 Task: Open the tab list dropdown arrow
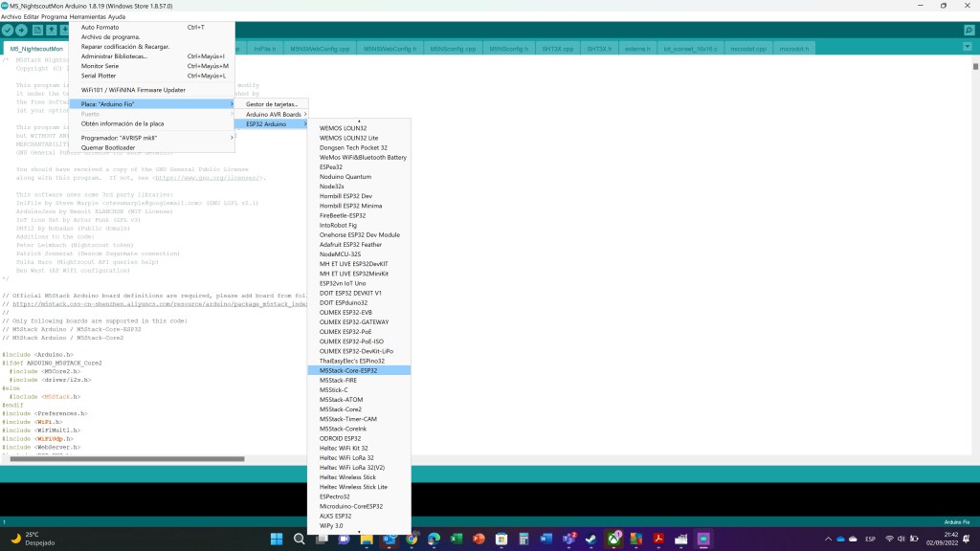(x=969, y=49)
